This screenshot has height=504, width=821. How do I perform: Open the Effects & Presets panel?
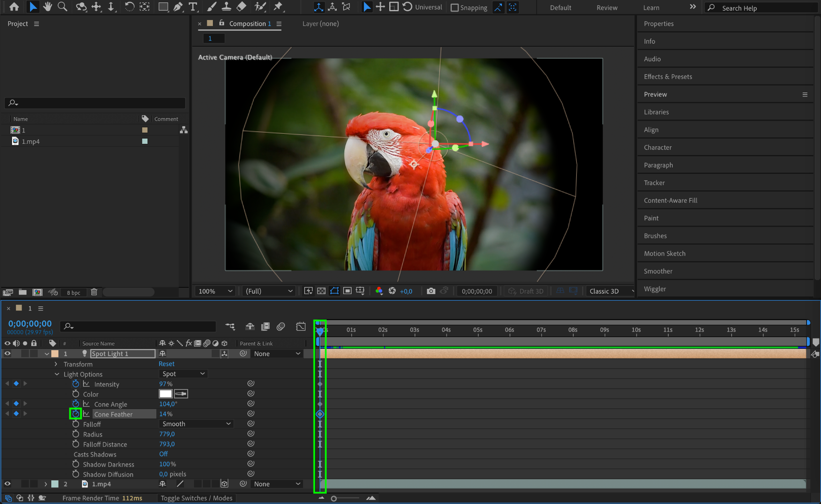click(667, 77)
